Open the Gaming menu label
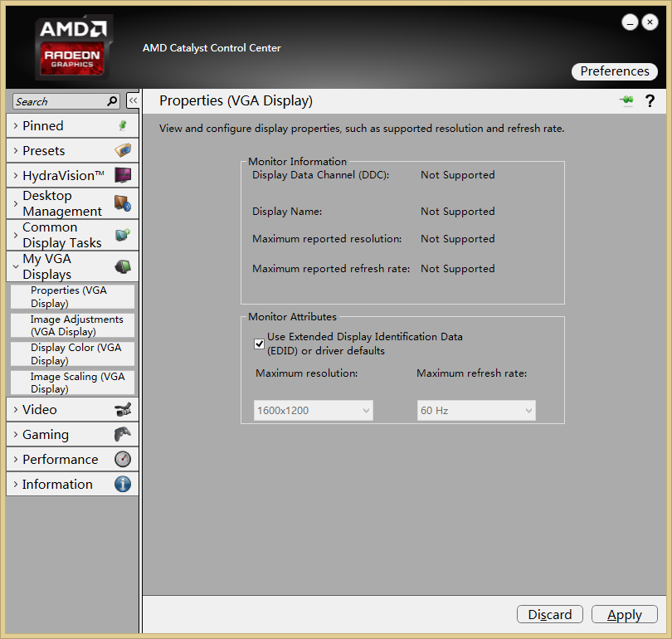The image size is (672, 639). pyautogui.click(x=46, y=435)
